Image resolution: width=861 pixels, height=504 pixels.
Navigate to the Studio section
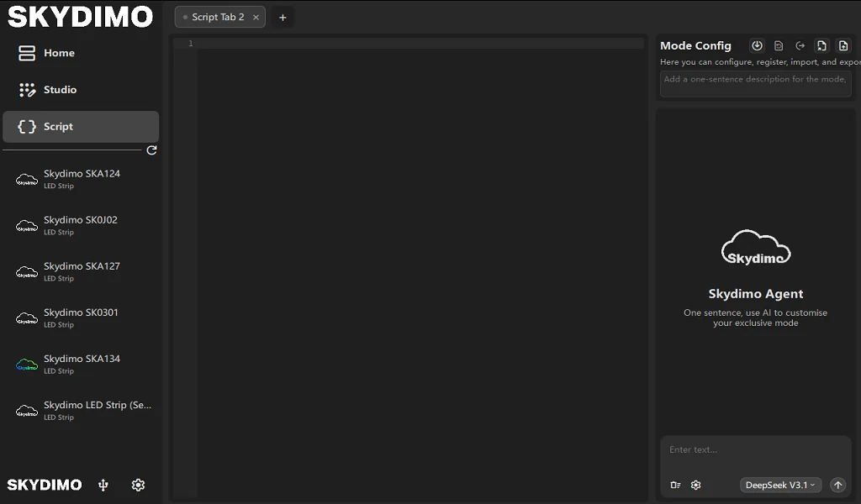coord(59,89)
